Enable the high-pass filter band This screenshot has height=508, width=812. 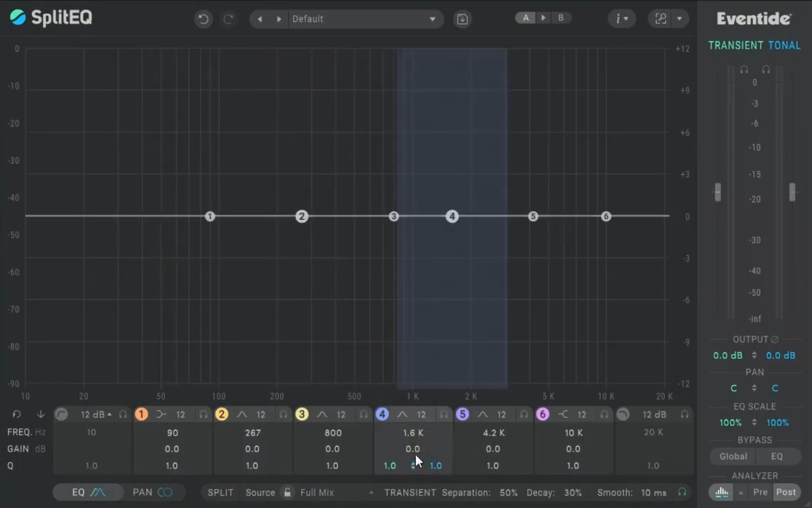point(61,414)
